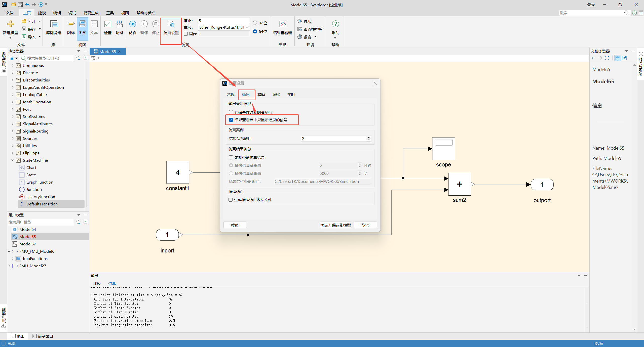Click 确定并保存到模型 button
This screenshot has width=644, height=347.
[336, 225]
